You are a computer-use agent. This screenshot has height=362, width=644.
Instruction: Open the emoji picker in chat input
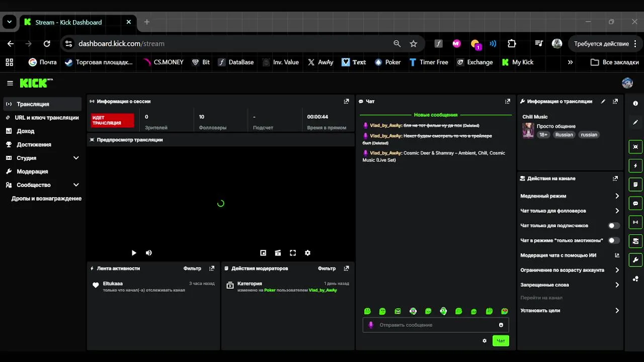click(501, 325)
